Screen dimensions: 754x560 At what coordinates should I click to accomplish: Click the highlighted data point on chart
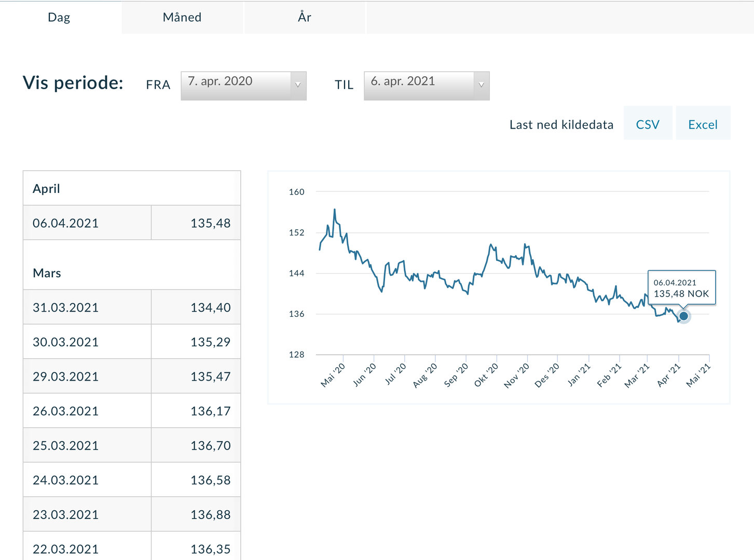pyautogui.click(x=683, y=316)
